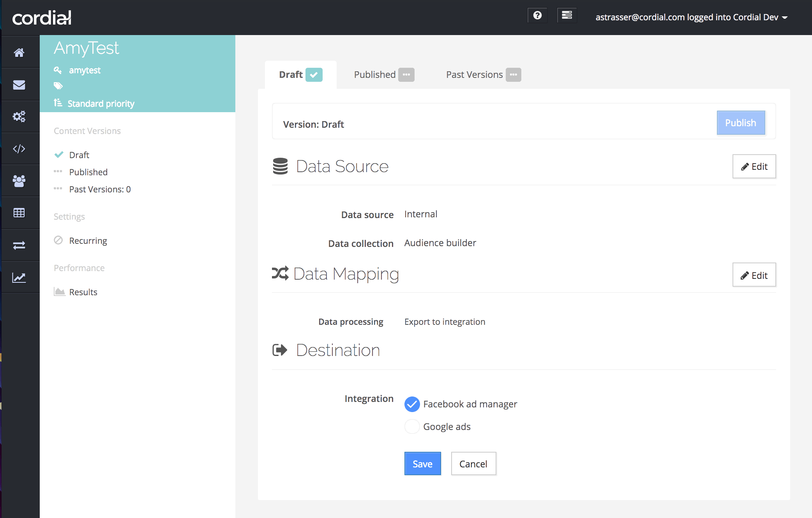Click the Data Mapping shuffle icon
The width and height of the screenshot is (812, 518).
coord(280,273)
